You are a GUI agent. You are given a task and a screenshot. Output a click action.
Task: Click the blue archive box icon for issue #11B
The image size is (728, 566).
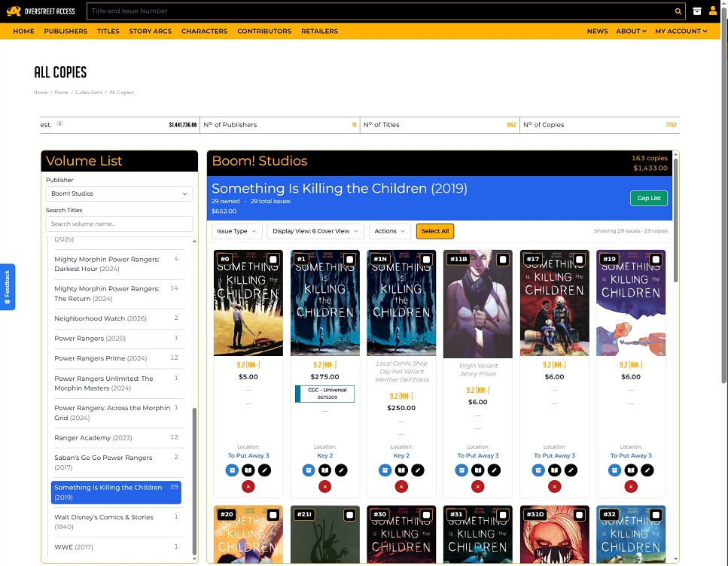[x=461, y=470]
